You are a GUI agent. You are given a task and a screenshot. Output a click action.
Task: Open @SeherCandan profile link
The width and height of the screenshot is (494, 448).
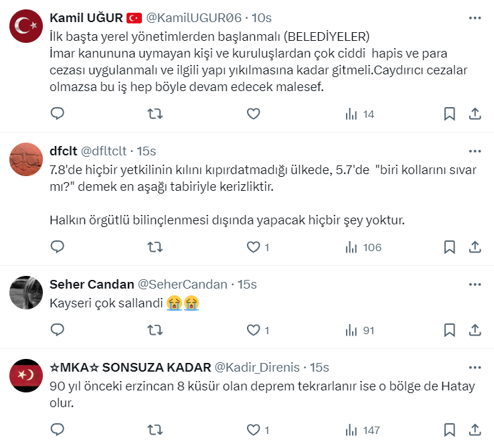click(182, 285)
